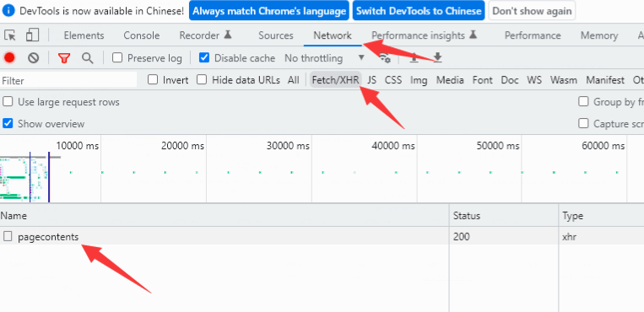Switch to the Performance tab
Image resolution: width=644 pixels, height=312 pixels.
[533, 35]
